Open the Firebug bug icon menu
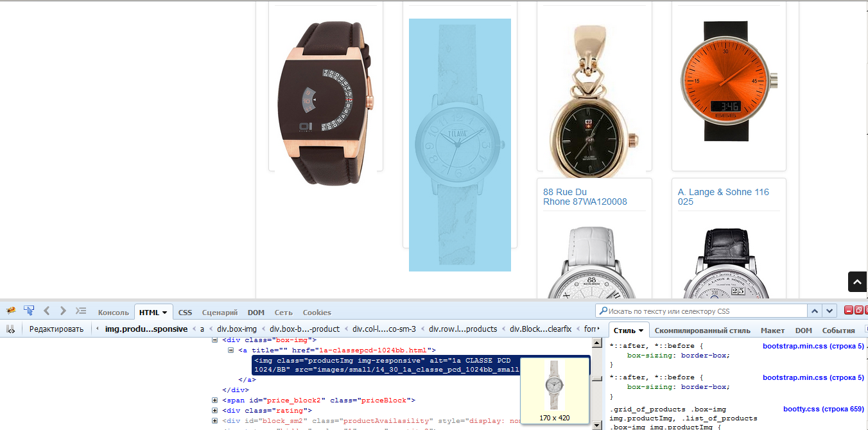This screenshot has height=430, width=868. 11,311
